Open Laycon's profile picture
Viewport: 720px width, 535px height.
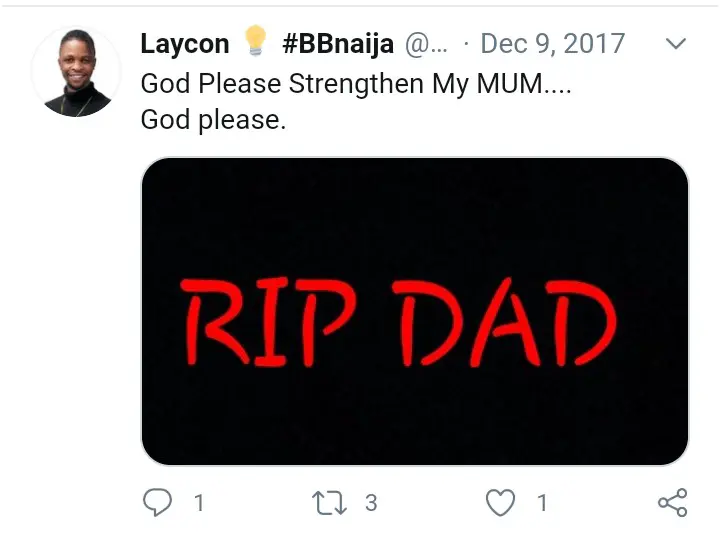point(70,71)
